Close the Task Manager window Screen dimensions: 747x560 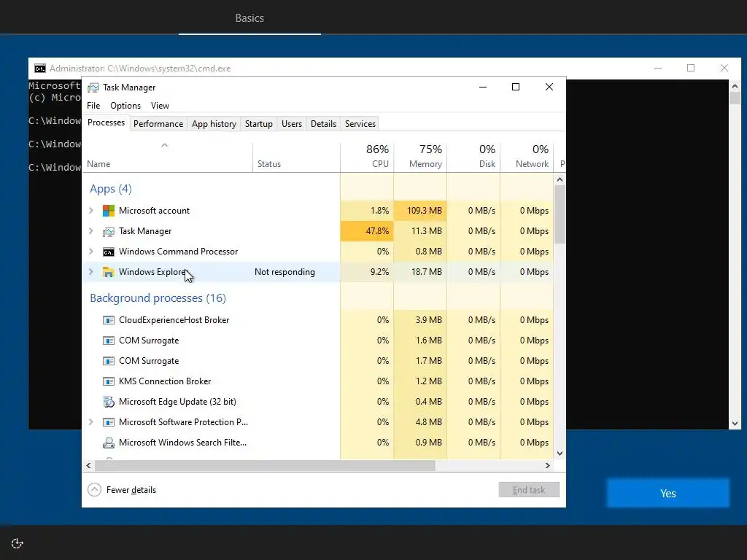tap(549, 87)
